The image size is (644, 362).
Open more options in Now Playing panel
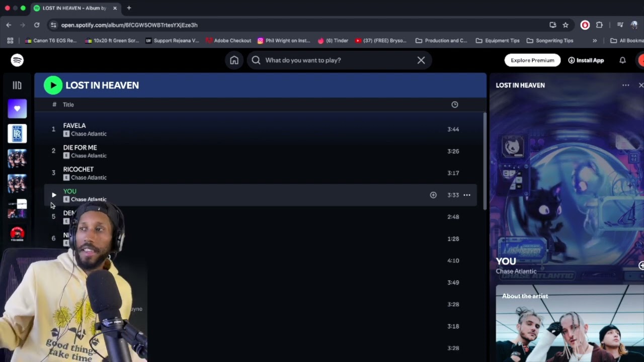tap(625, 85)
